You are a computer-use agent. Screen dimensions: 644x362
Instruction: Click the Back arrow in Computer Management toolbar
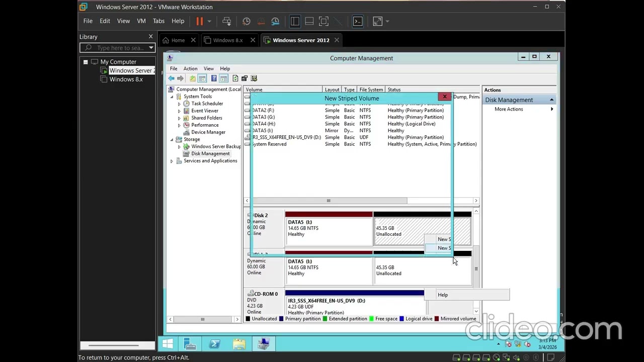pyautogui.click(x=172, y=78)
